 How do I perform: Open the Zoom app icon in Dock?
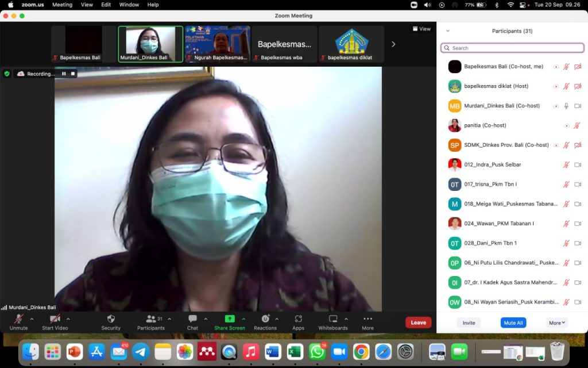point(339,352)
